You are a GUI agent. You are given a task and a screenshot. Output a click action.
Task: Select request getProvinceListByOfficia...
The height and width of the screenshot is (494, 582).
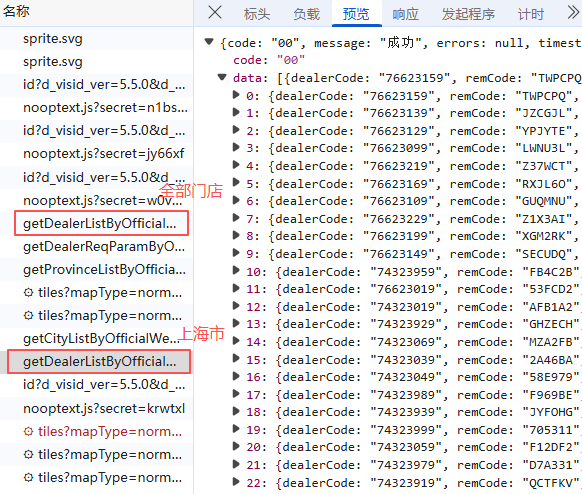pos(96,269)
